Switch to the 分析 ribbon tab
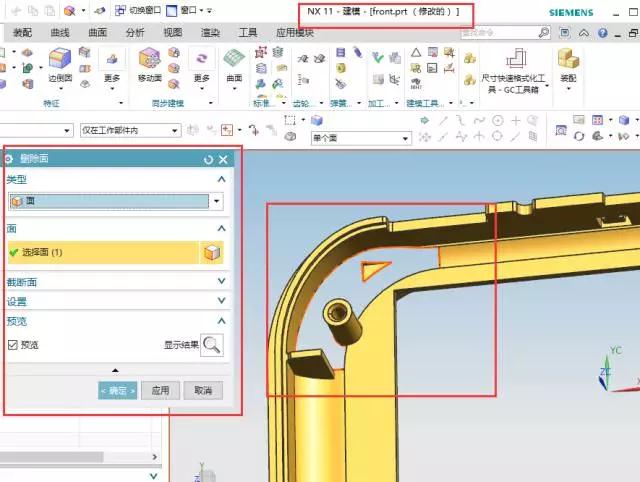 coord(135,32)
